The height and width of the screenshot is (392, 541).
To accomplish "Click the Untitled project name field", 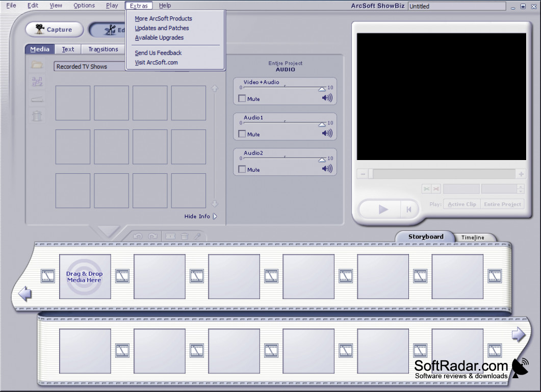I will point(457,6).
